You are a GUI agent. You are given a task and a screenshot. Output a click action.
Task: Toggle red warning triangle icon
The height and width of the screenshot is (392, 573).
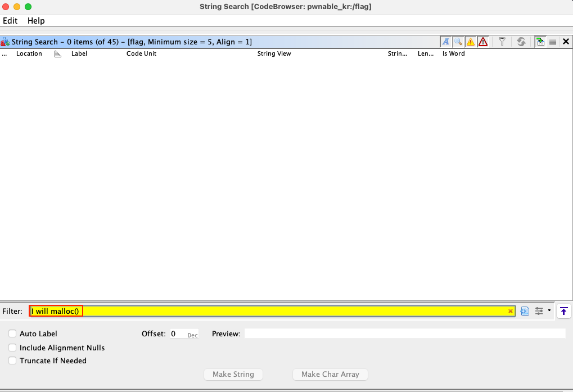483,42
